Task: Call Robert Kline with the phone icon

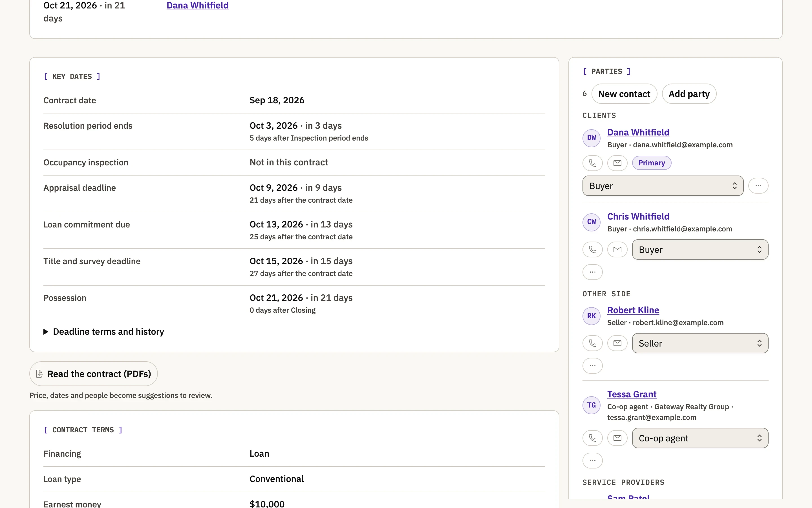Action: [x=592, y=343]
